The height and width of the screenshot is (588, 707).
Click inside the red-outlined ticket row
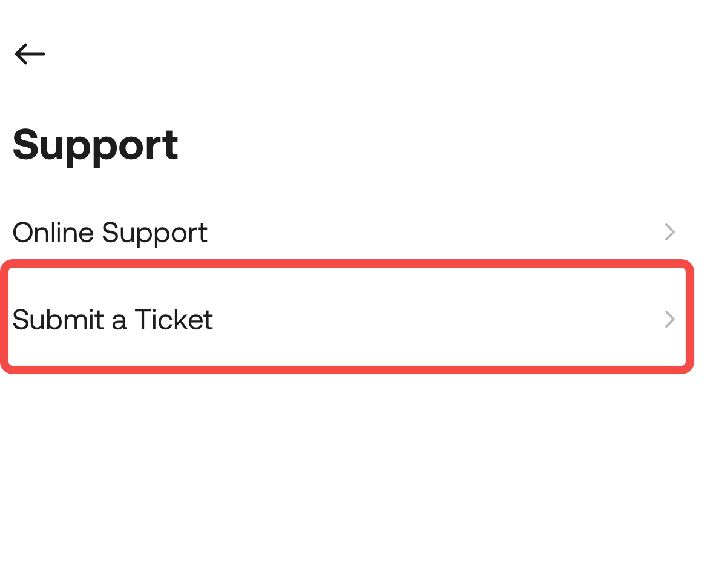(346, 317)
